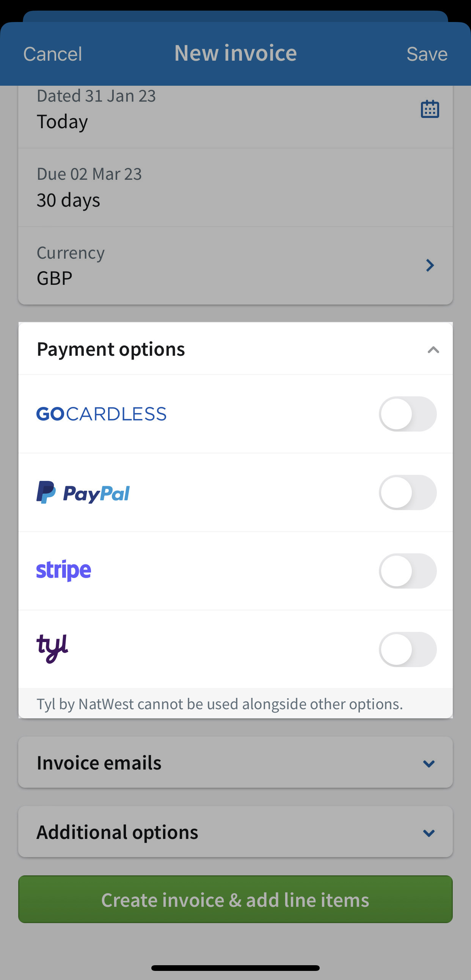Tap the Tyl logo
Screen dimensions: 471x980
[x=52, y=649]
